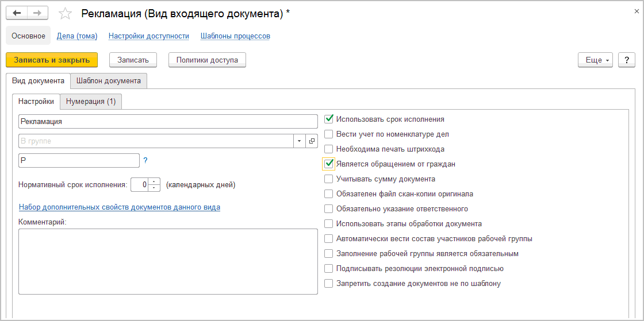Tick "Учитывать сумму документа" option
644x321 pixels.
pos(329,179)
